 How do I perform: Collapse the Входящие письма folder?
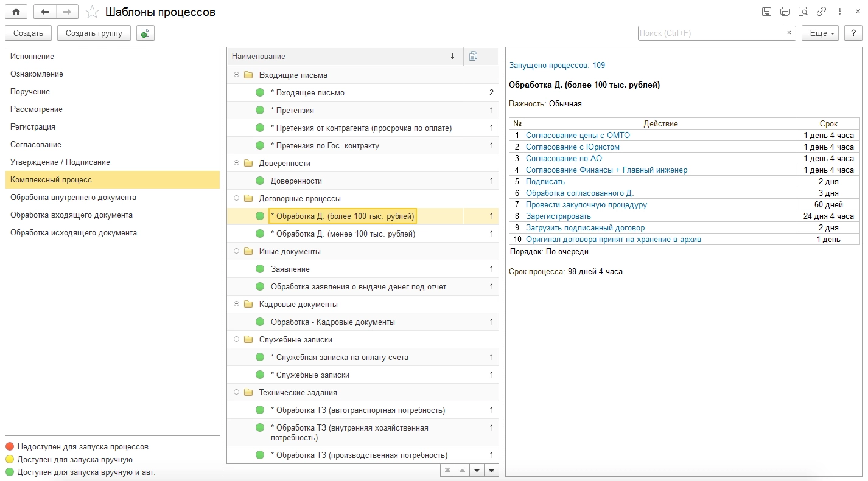click(x=236, y=75)
